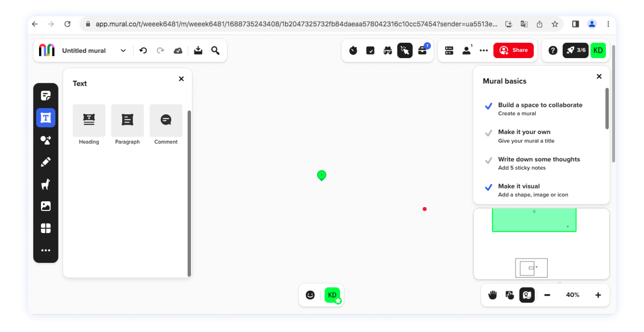Open the Frameworks grid tool
The height and width of the screenshot is (332, 644).
(x=46, y=228)
